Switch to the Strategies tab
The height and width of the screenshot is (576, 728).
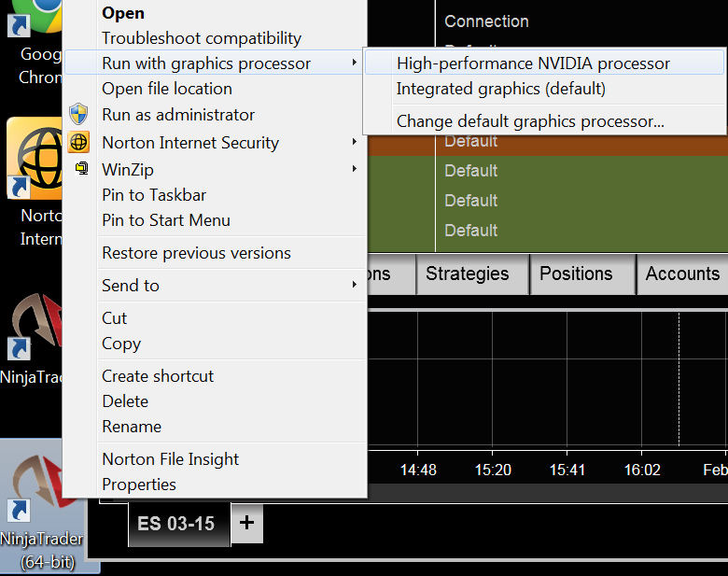(468, 274)
